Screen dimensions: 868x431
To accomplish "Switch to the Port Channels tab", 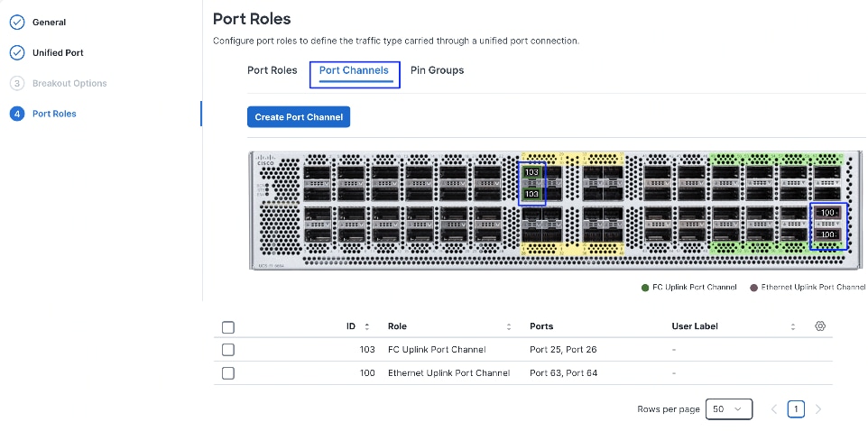I will 354,70.
